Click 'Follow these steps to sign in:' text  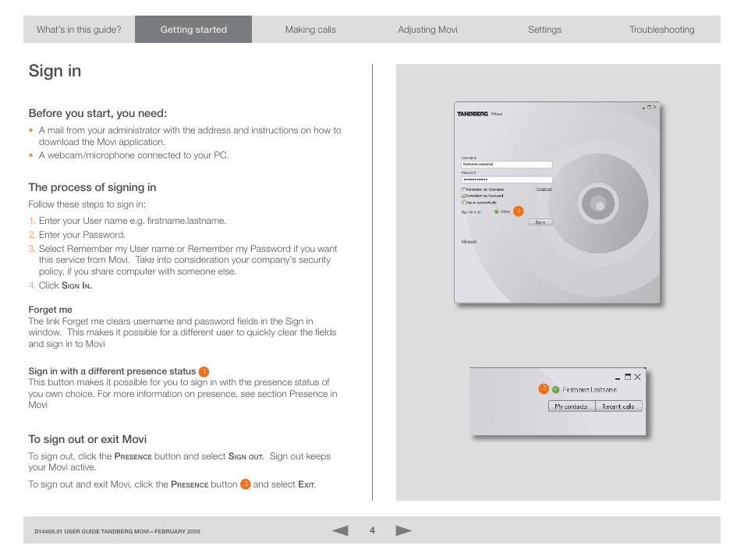pyautogui.click(x=87, y=204)
